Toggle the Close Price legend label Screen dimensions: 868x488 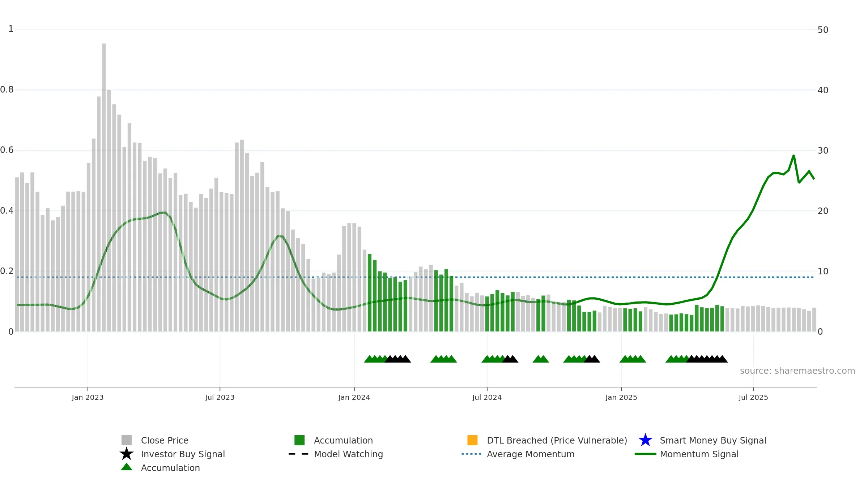[x=165, y=440]
